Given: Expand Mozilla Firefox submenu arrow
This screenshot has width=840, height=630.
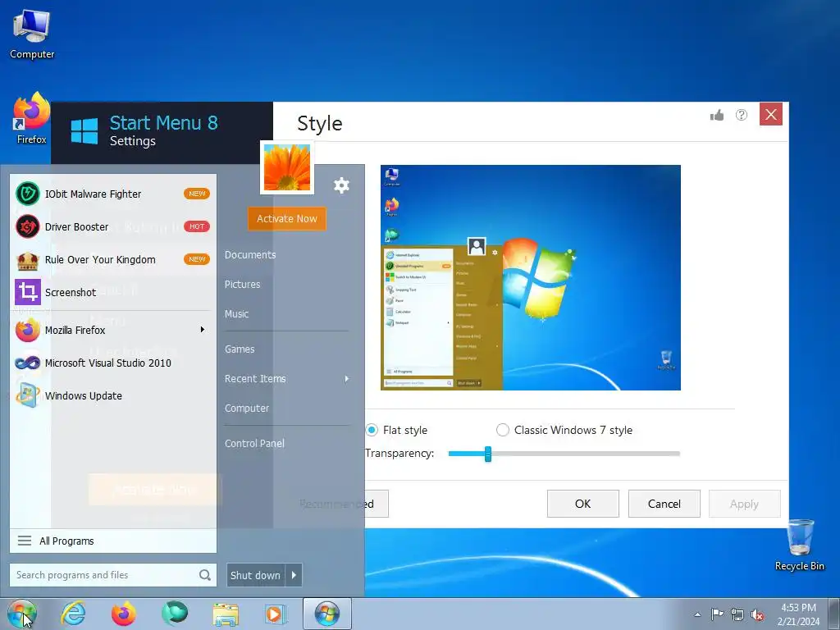Looking at the screenshot, I should coord(203,330).
